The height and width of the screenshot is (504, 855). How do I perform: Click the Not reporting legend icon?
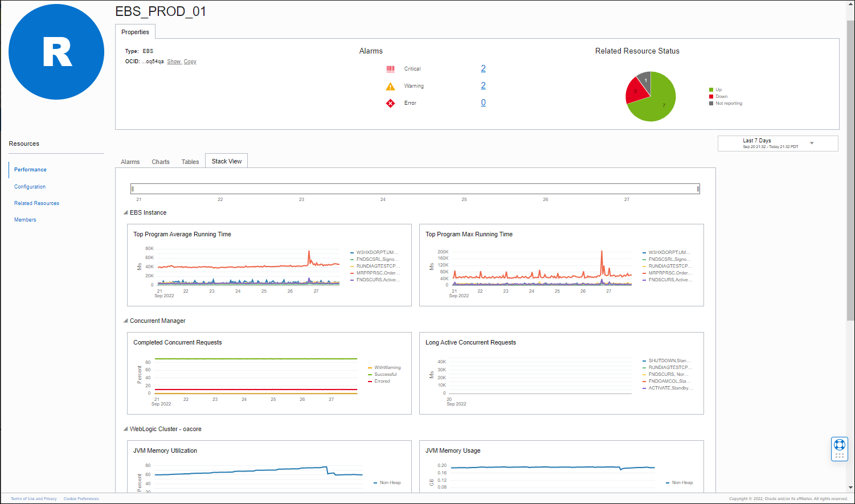(710, 103)
